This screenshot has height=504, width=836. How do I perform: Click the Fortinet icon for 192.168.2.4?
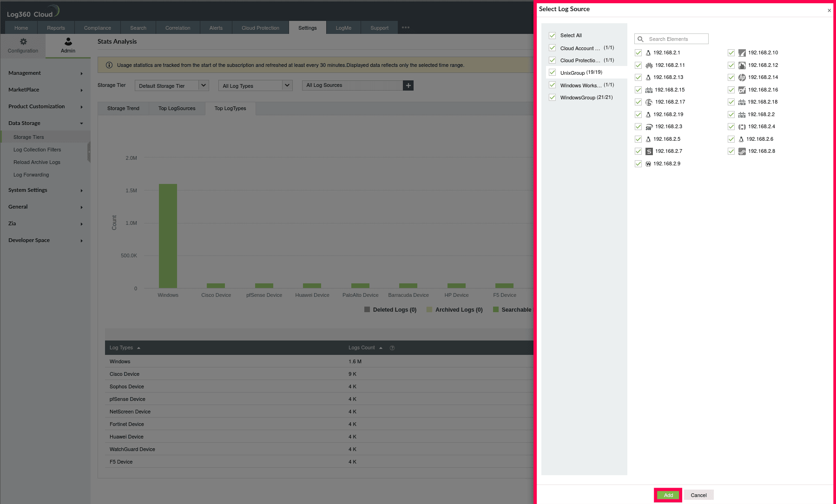click(742, 127)
